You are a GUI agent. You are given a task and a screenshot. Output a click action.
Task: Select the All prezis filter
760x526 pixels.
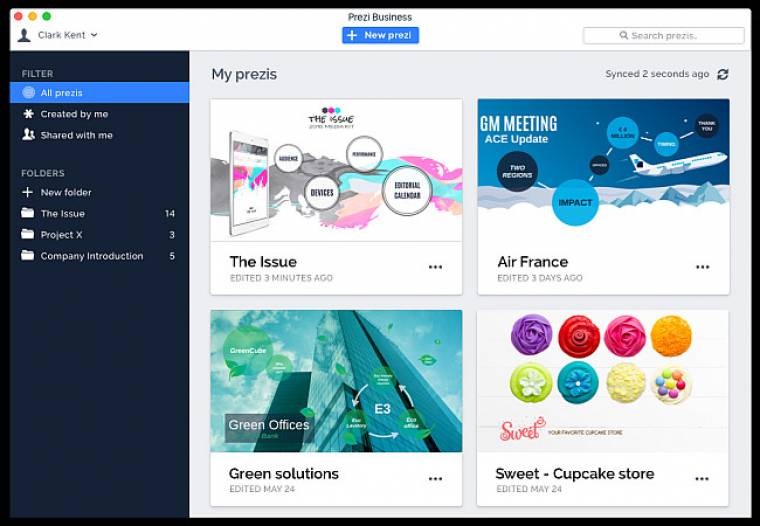pos(99,93)
